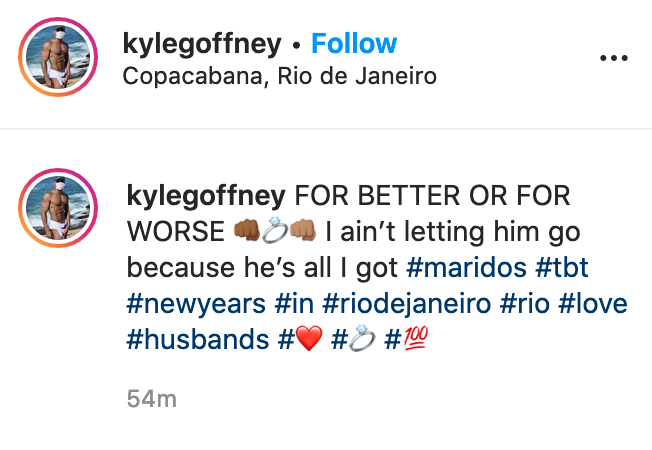
Task: Click the ring emoji in caption text
Action: 275,230
